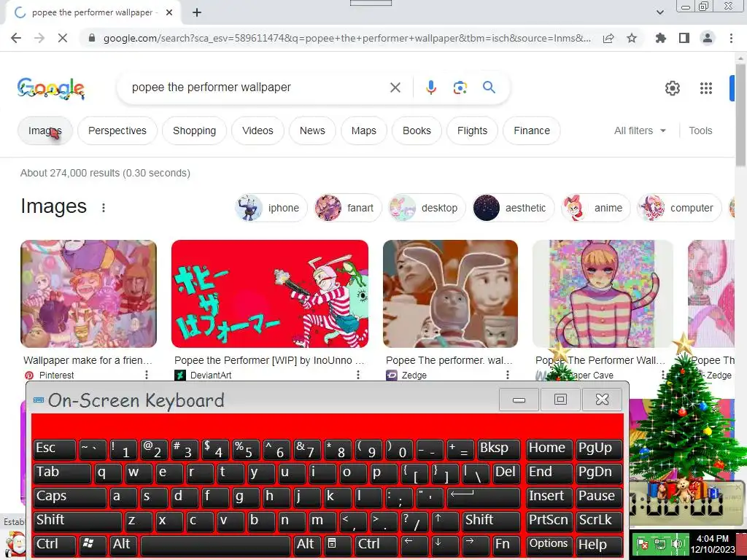
Task: Close the popee the performer wallpaper tab
Action: tap(169, 12)
